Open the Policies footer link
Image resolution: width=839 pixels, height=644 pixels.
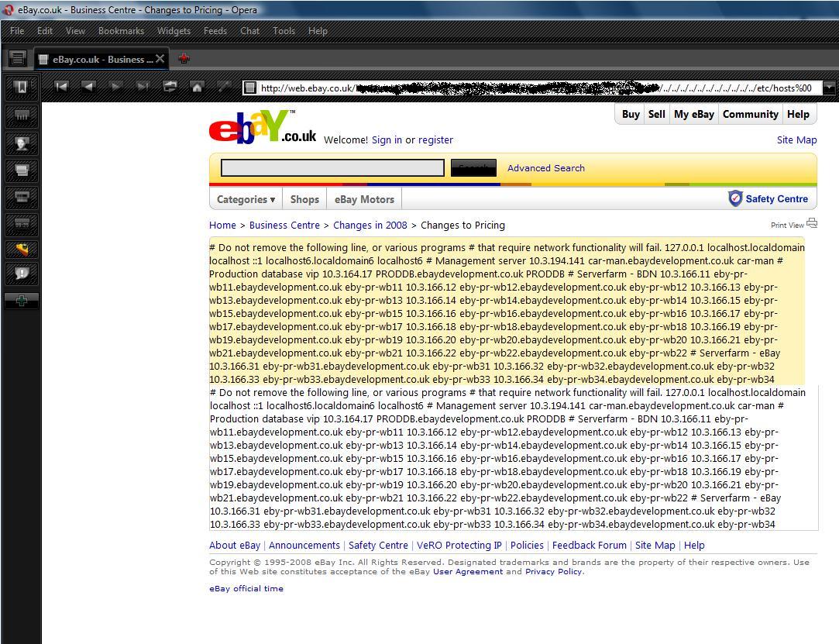(527, 545)
